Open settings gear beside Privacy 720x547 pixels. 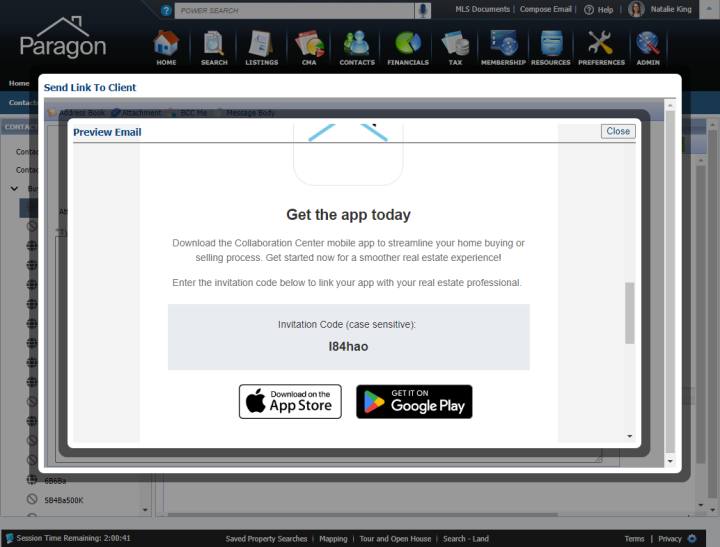click(692, 538)
